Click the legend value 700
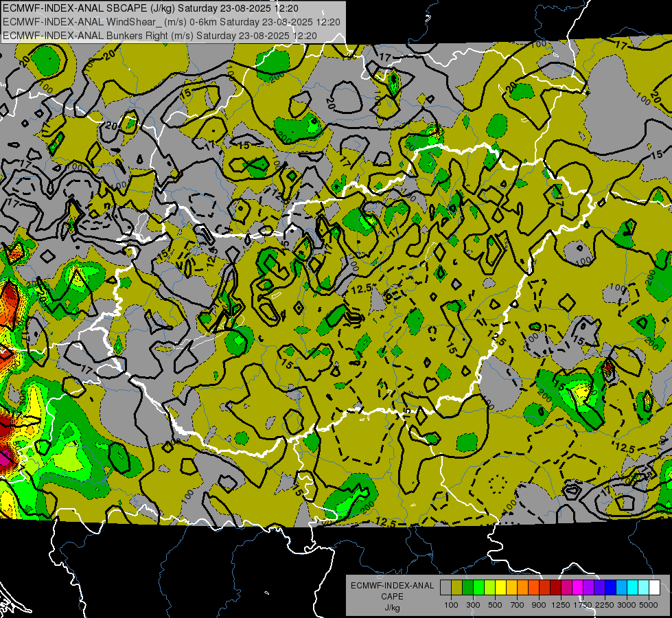The height and width of the screenshot is (618, 672). tap(518, 605)
